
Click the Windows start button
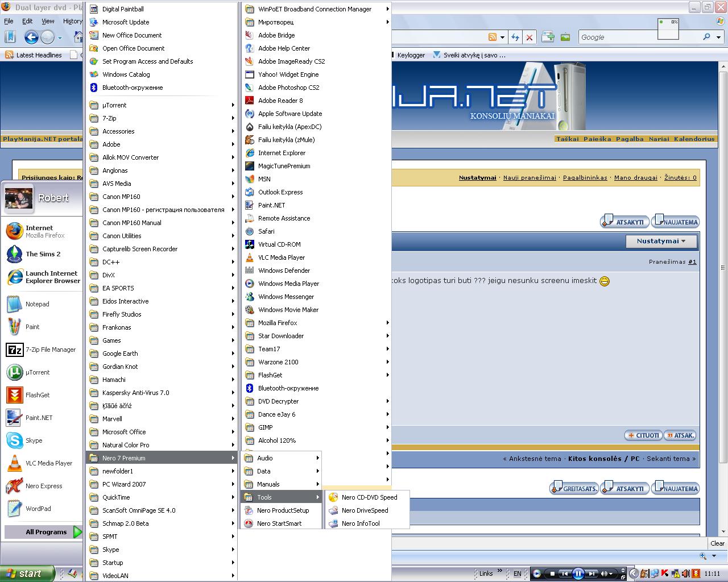point(28,573)
